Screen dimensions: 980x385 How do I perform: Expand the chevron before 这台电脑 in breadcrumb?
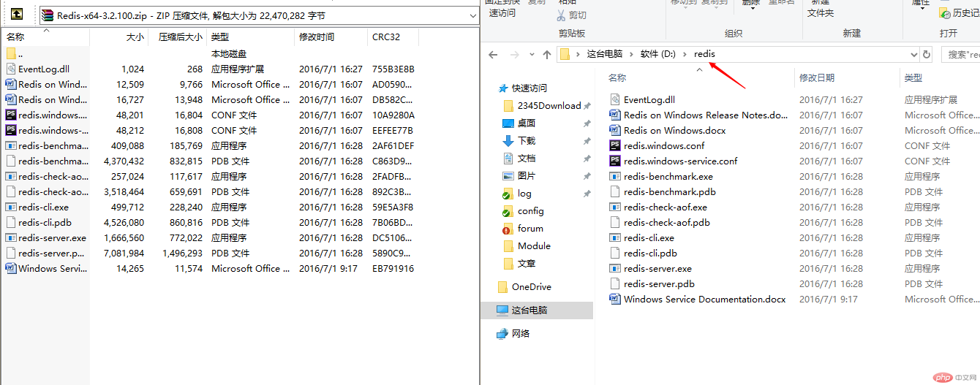click(x=578, y=54)
